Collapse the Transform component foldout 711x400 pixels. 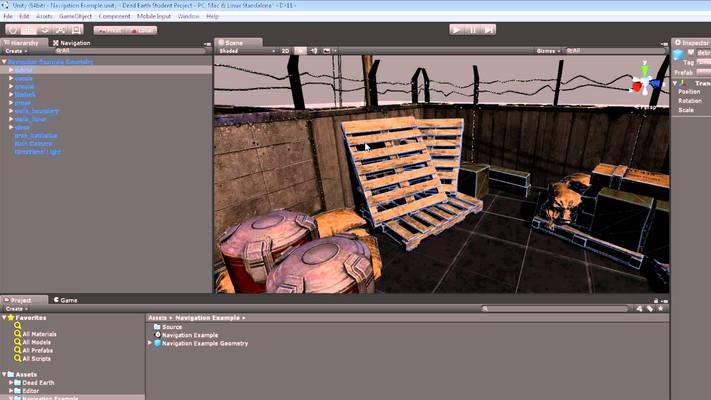[675, 83]
